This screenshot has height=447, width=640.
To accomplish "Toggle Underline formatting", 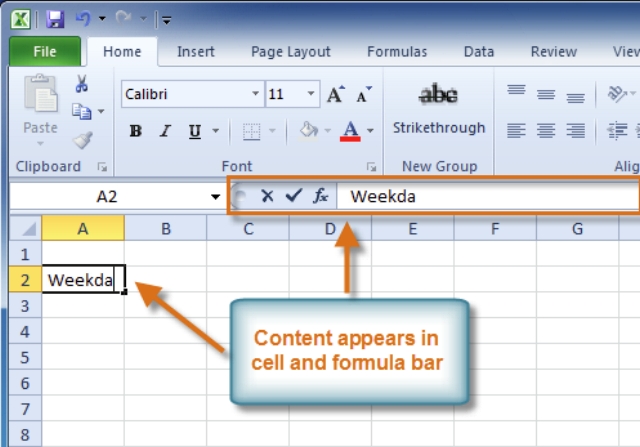I will click(x=195, y=131).
